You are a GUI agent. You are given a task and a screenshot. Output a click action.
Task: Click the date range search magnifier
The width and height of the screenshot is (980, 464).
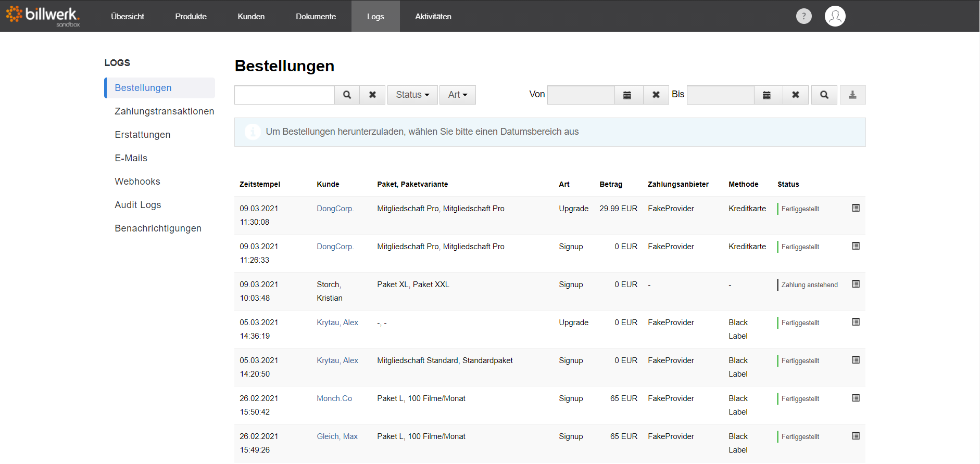pos(824,95)
